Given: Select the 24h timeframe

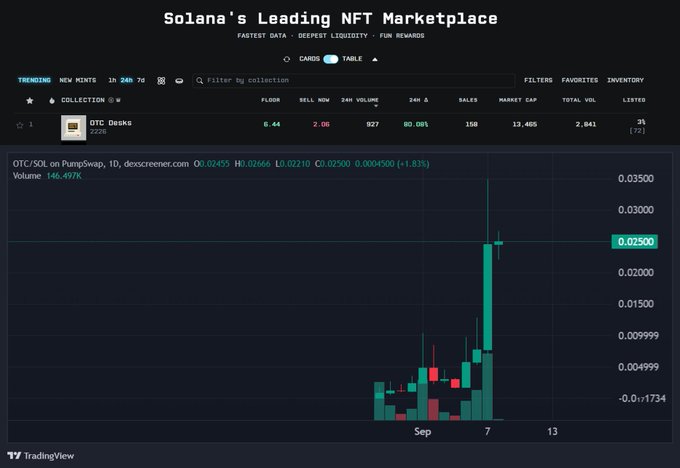Looking at the screenshot, I should click(x=127, y=80).
